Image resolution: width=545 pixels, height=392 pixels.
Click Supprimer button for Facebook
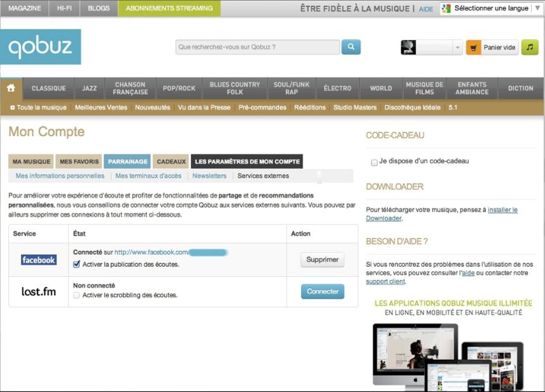pyautogui.click(x=323, y=260)
